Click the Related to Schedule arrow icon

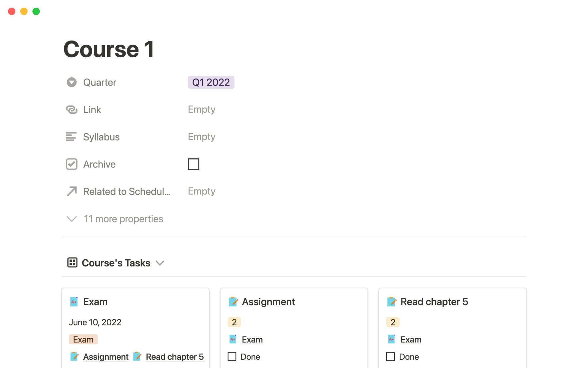[72, 191]
